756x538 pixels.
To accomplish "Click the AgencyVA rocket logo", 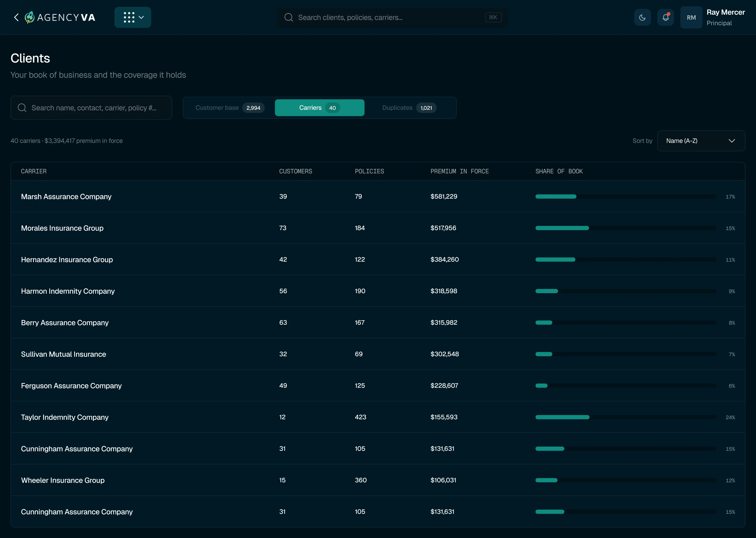I will [29, 17].
